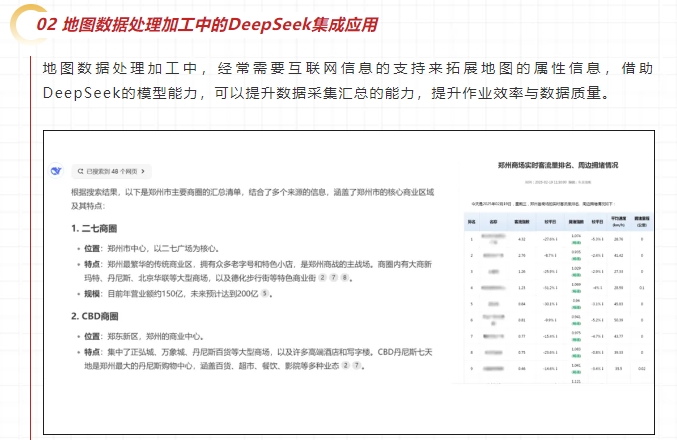Click the green 畅通 badge in rank 1 row
The image size is (677, 440).
tap(576, 243)
